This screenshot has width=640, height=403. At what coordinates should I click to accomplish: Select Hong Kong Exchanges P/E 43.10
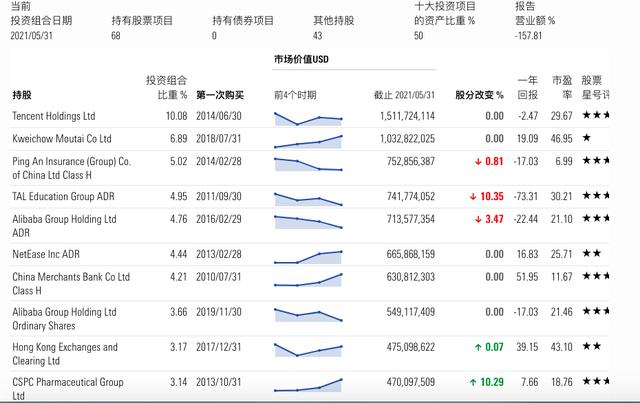[562, 347]
